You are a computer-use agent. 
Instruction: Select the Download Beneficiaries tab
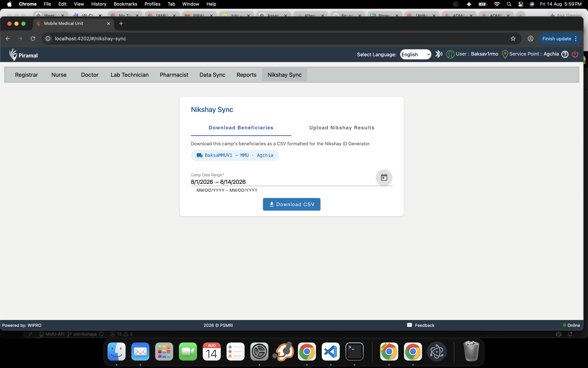241,128
